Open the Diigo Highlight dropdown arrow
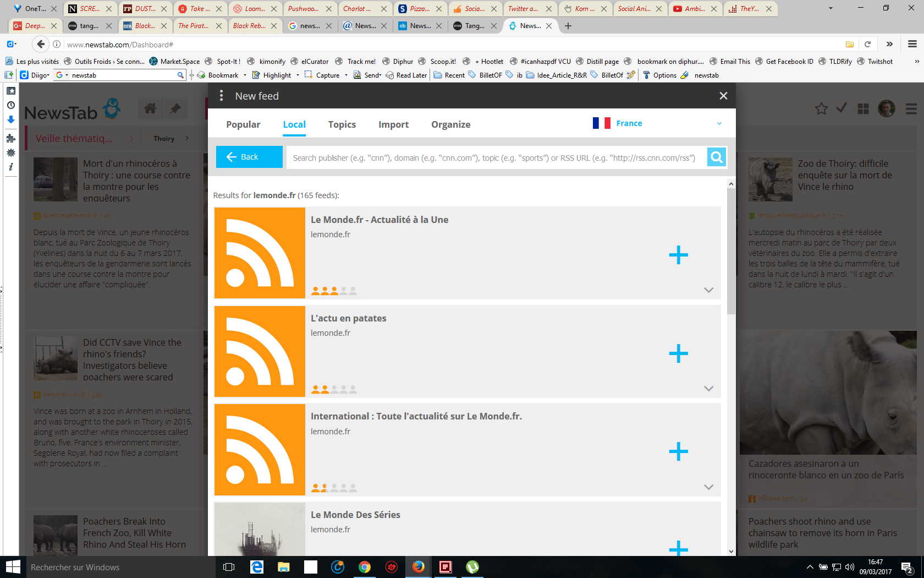 pyautogui.click(x=298, y=75)
